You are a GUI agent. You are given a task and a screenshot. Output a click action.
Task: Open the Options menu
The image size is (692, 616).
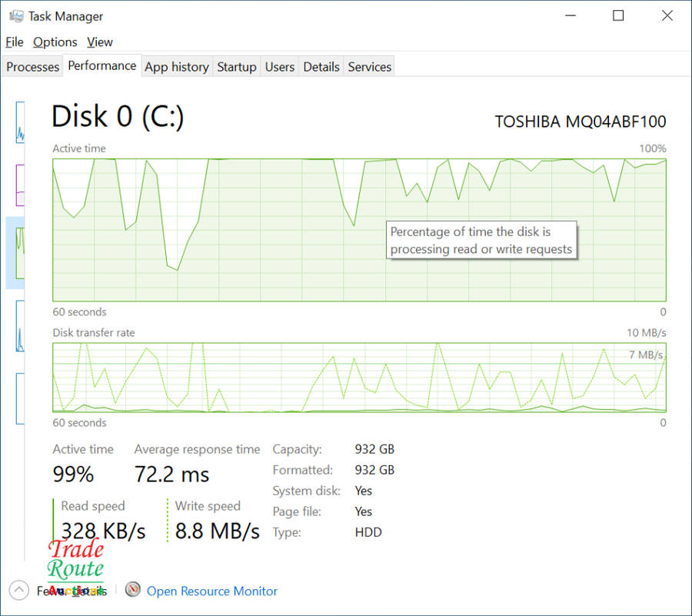(55, 42)
